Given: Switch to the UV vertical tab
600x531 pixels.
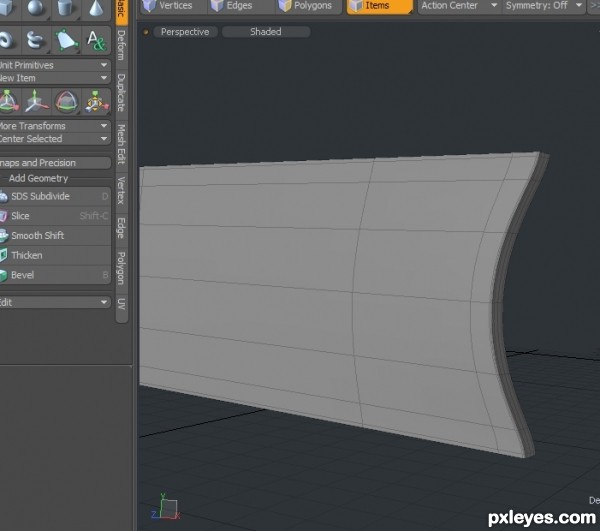Looking at the screenshot, I should [x=121, y=305].
